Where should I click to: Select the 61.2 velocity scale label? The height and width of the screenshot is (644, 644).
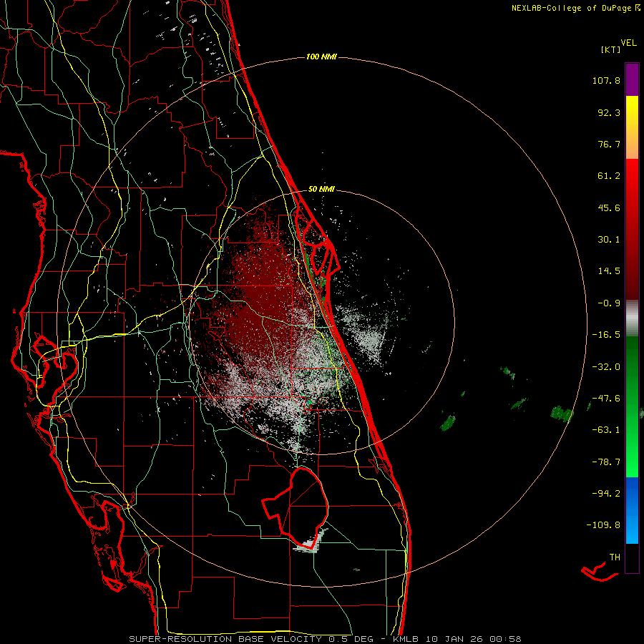click(609, 176)
